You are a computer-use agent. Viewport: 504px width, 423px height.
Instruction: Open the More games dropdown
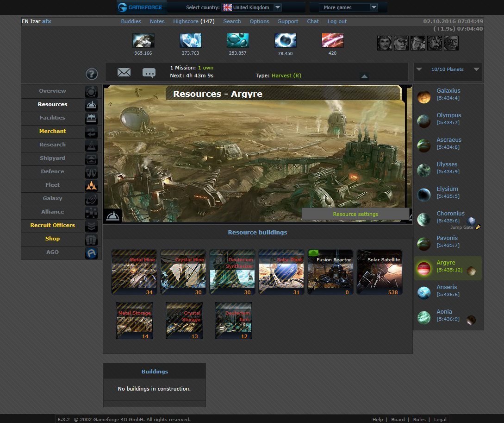coord(348,7)
